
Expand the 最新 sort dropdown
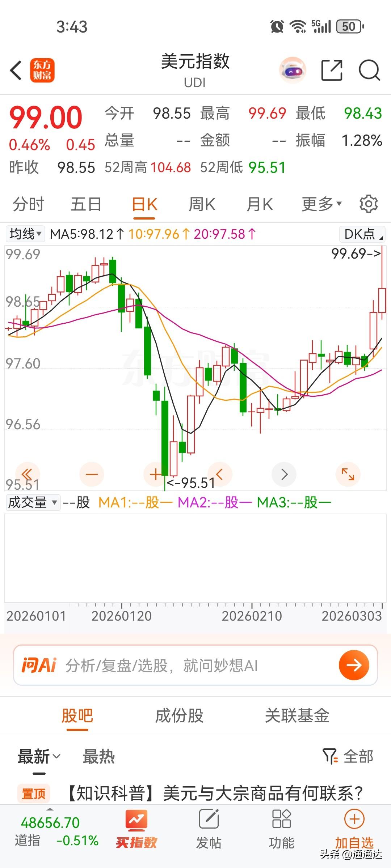[x=39, y=756]
